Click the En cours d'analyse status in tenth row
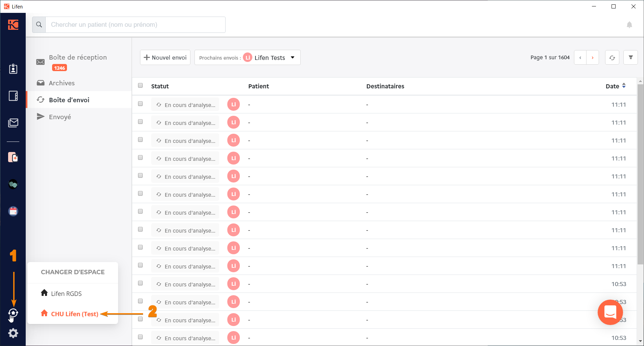Screen dimensions: 644x346 pyautogui.click(x=185, y=266)
